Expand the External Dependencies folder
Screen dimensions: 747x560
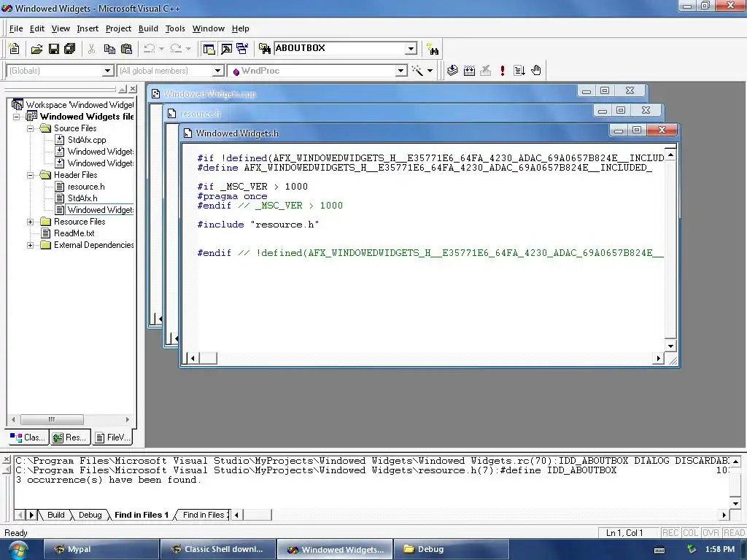(31, 245)
